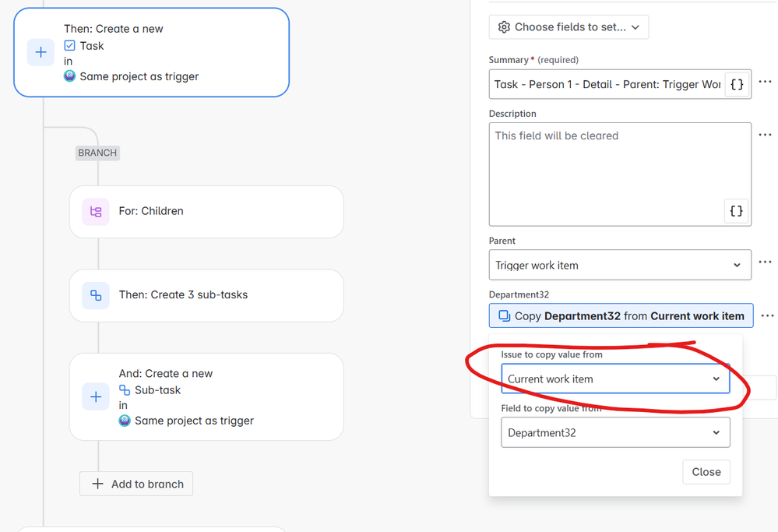Click the plus icon on the Create Task block
The width and height of the screenshot is (778, 532).
tap(40, 52)
